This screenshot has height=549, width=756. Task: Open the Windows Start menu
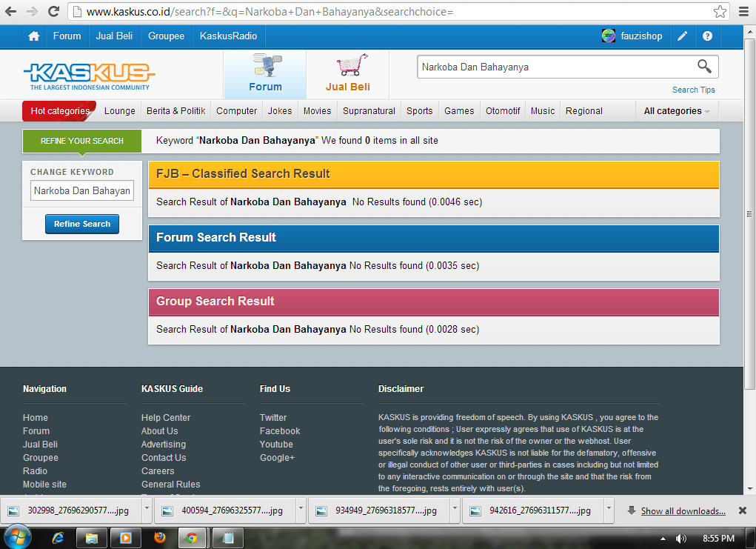[17, 537]
